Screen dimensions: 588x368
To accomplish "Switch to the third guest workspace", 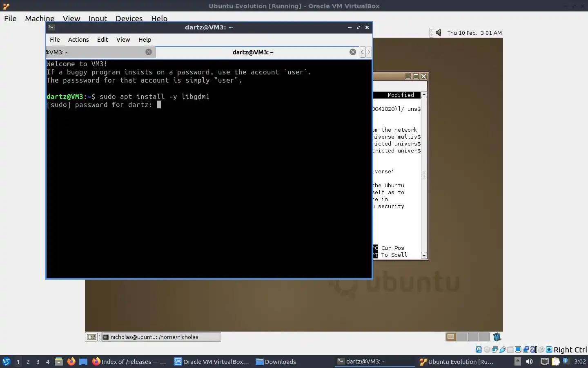I will 473,337.
